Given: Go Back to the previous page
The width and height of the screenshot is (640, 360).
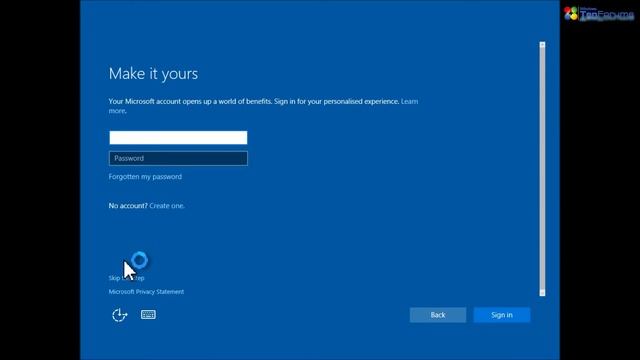Looking at the screenshot, I should 438,315.
